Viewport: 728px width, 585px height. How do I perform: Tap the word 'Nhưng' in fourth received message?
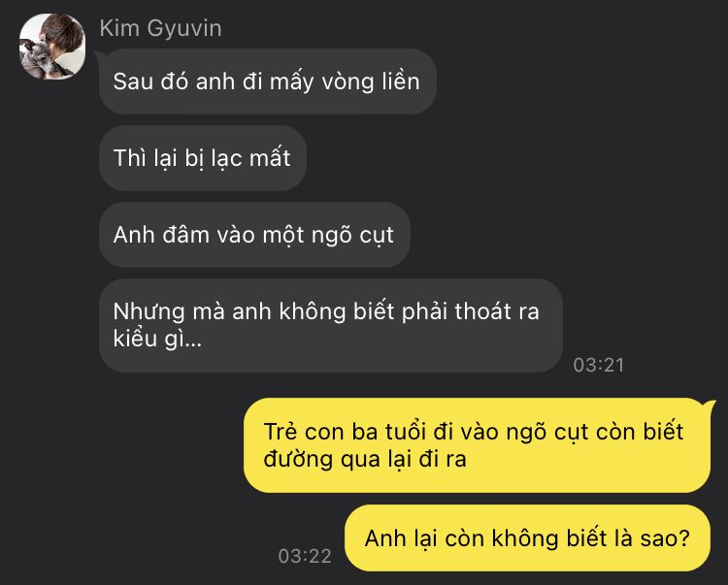[x=149, y=311]
